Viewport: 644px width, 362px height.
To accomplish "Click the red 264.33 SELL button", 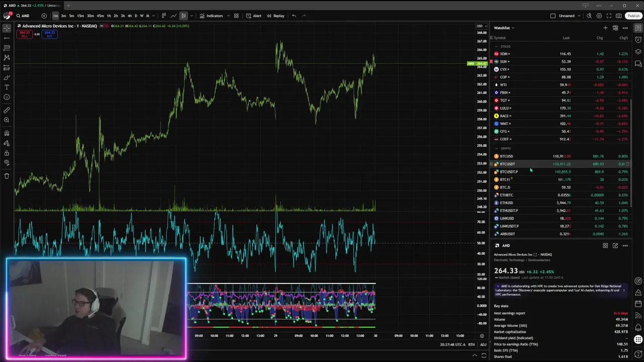I will point(24,34).
